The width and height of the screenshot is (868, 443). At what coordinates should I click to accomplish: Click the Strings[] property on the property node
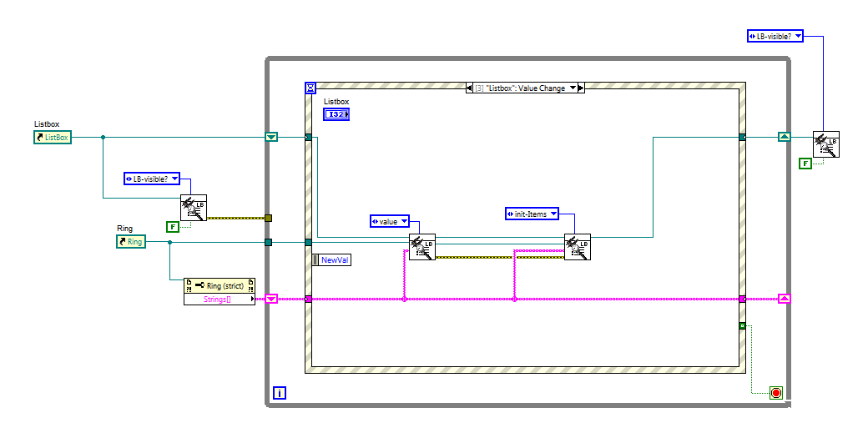coord(220,300)
